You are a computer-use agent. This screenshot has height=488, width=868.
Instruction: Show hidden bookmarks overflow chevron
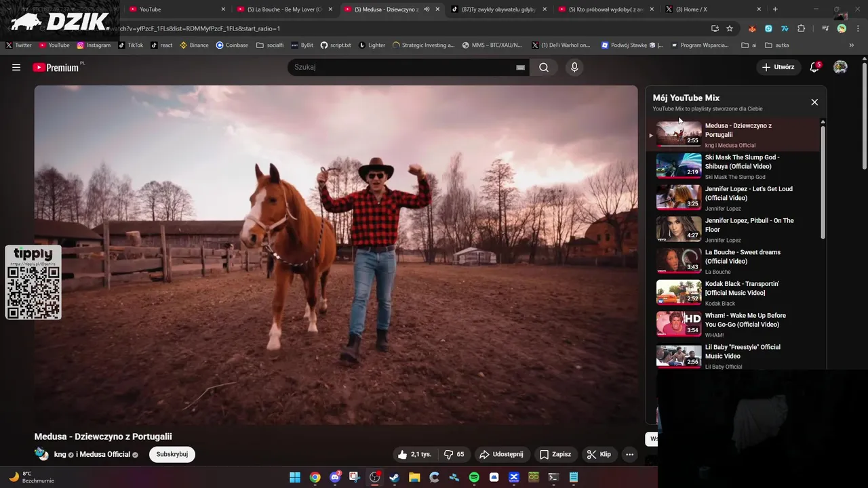coord(852,45)
